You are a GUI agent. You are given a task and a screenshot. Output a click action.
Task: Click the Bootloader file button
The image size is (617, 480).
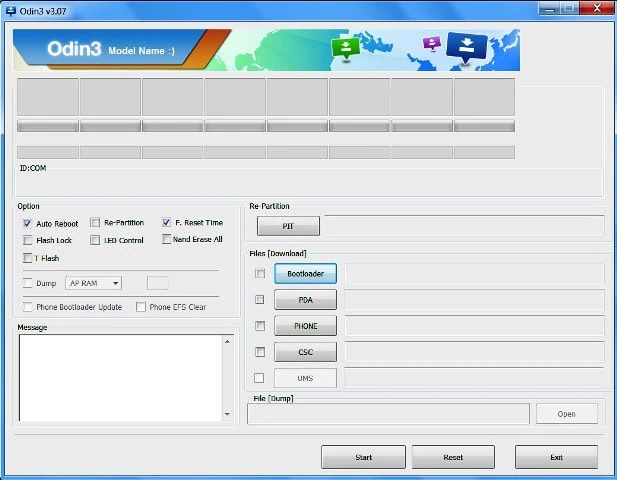[x=305, y=273]
